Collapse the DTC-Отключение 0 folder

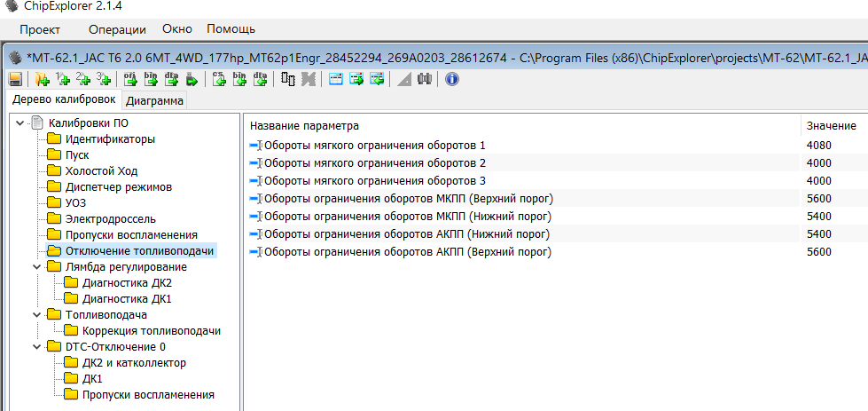pyautogui.click(x=36, y=346)
